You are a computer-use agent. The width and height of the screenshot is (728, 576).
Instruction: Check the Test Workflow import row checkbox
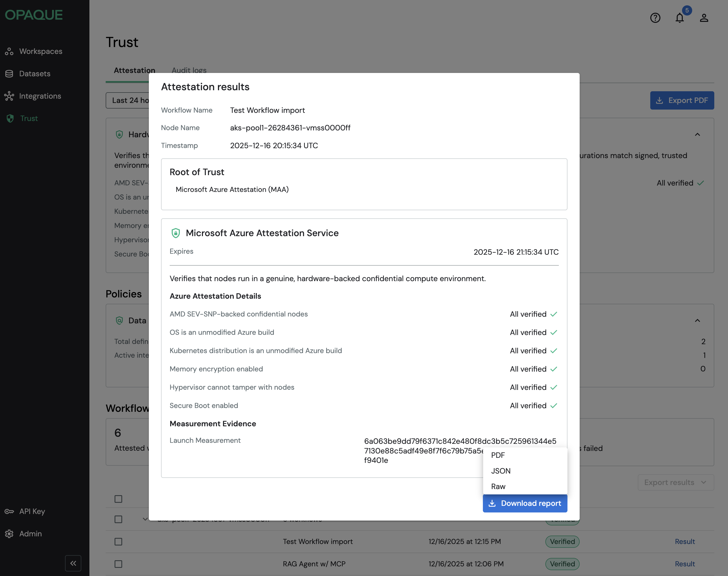[118, 542]
